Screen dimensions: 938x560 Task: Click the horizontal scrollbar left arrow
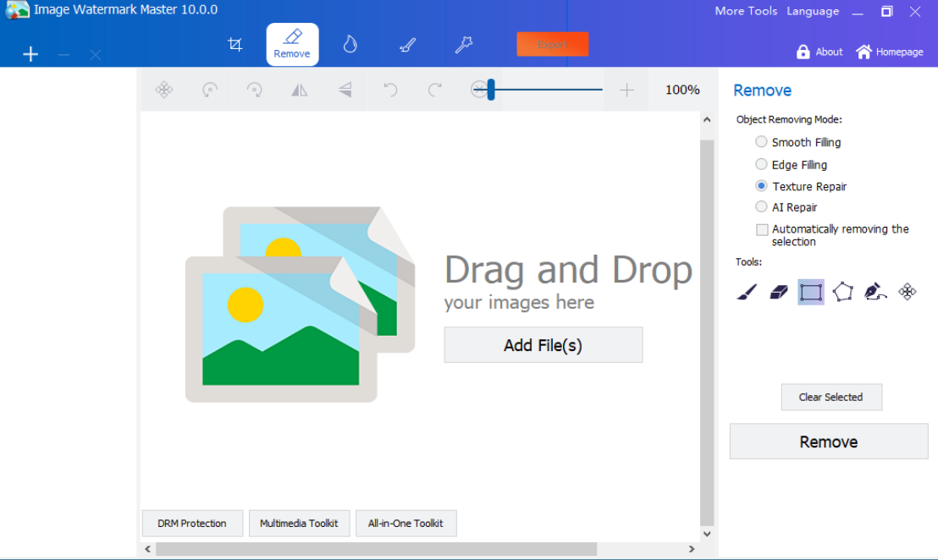pos(148,549)
